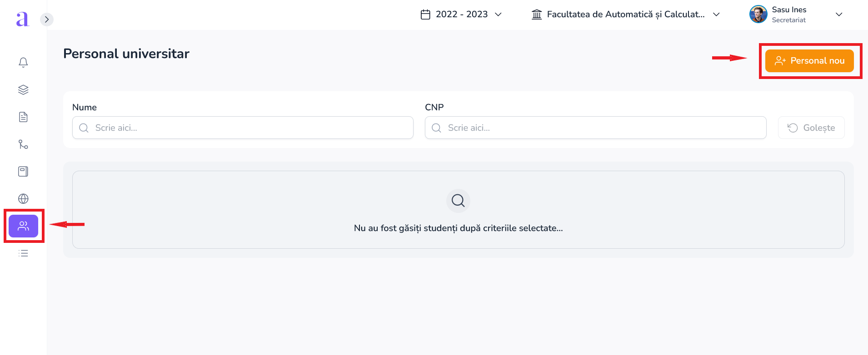Click the purple app logo
868x355 pixels.
(x=22, y=19)
